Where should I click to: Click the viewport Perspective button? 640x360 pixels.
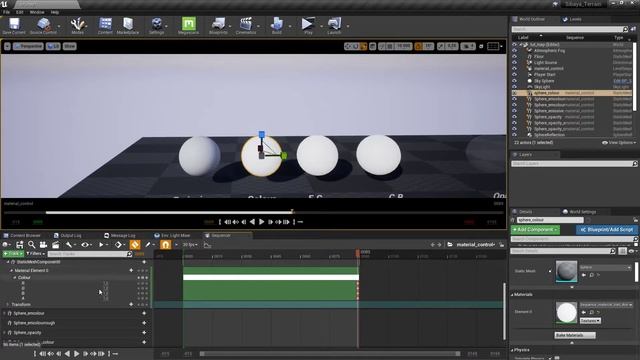click(28, 46)
